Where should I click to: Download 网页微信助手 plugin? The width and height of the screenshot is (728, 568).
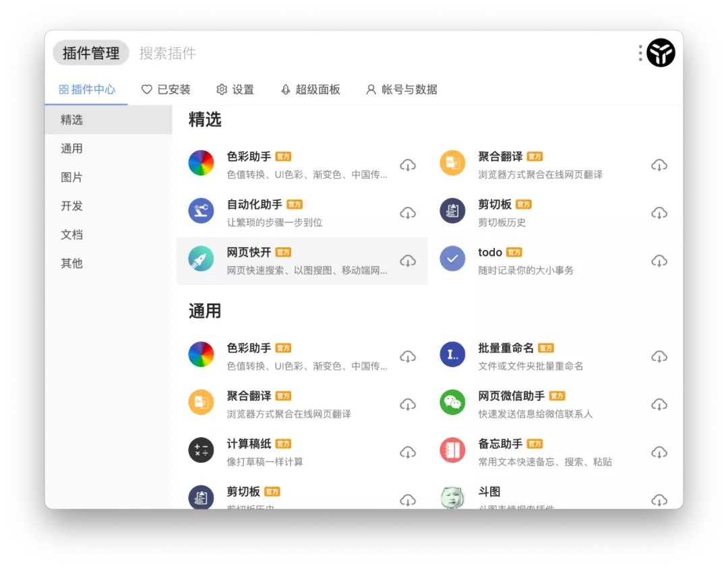(659, 405)
